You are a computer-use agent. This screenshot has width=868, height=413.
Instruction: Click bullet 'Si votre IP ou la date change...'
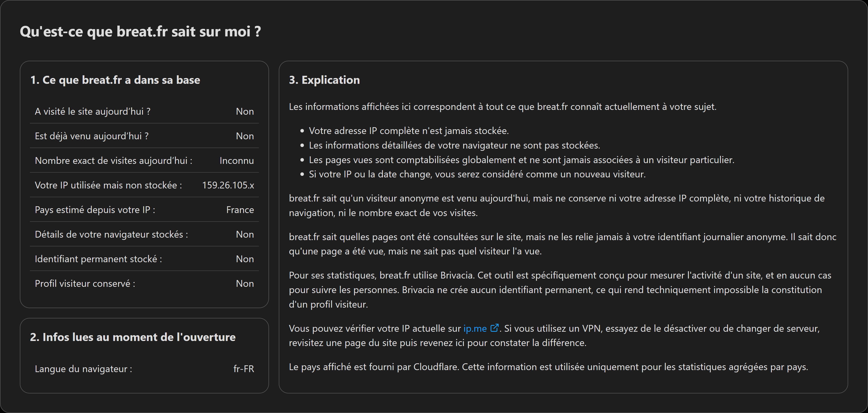pyautogui.click(x=477, y=174)
